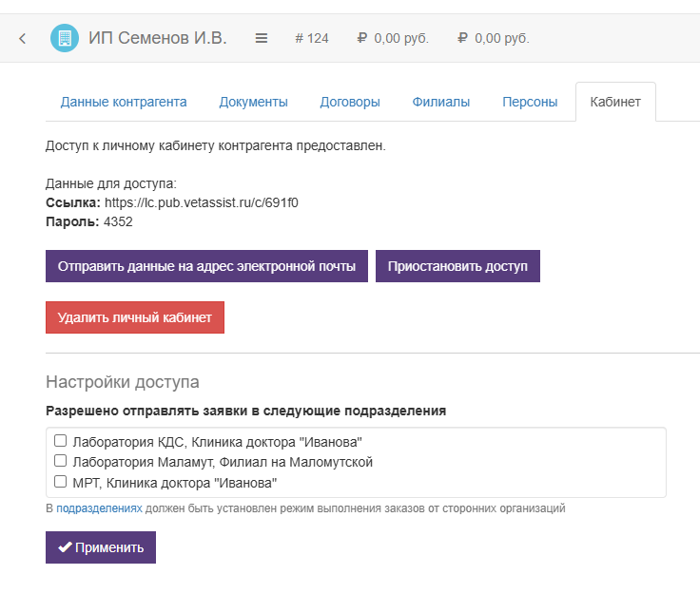The height and width of the screenshot is (594, 700).
Task: Check Лаборатория Маламут, Филиал на Маломутской
Action: [x=60, y=461]
